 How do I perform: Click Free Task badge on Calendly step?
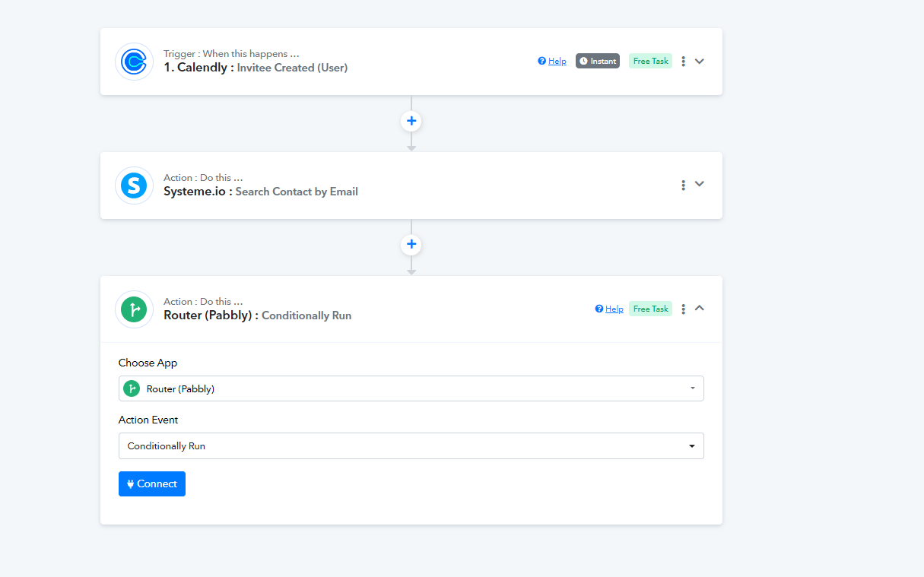point(650,61)
